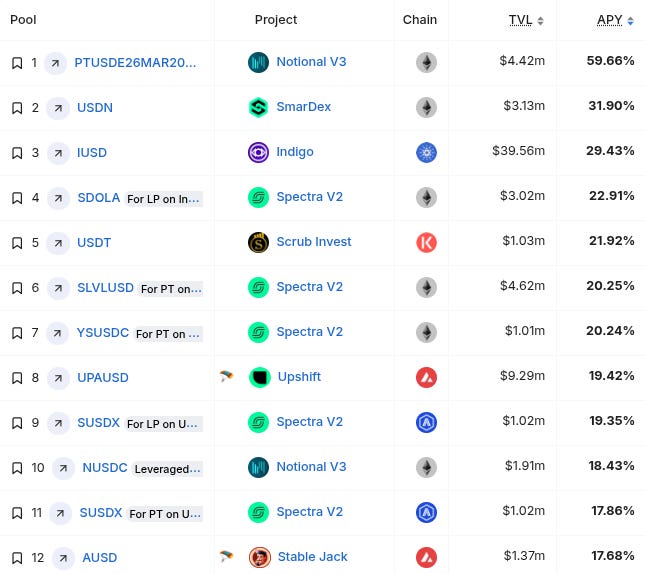Toggle bookmark on SLVLUSD pool

(17, 288)
